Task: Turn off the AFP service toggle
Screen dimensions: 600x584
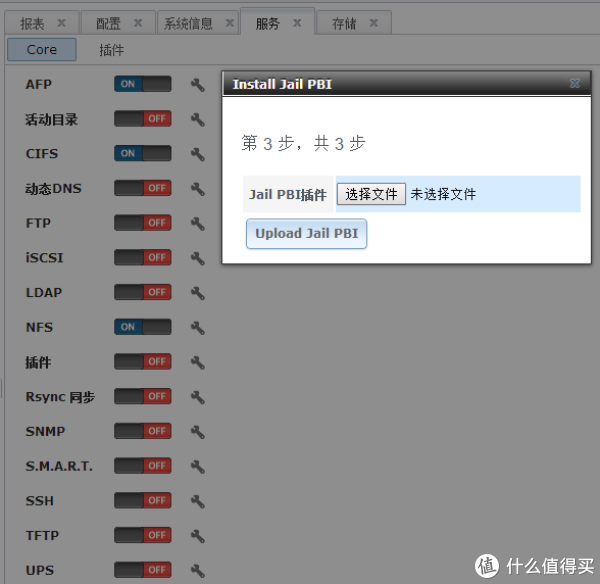Action: 142,85
